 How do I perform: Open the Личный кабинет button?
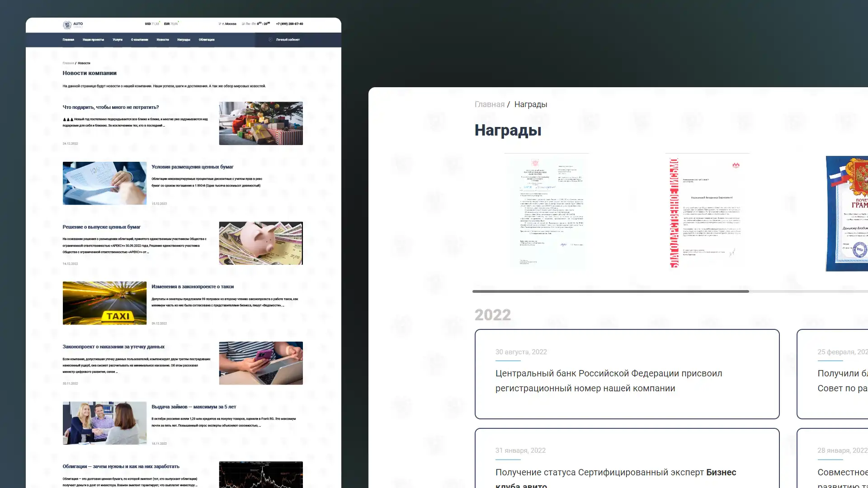click(287, 39)
